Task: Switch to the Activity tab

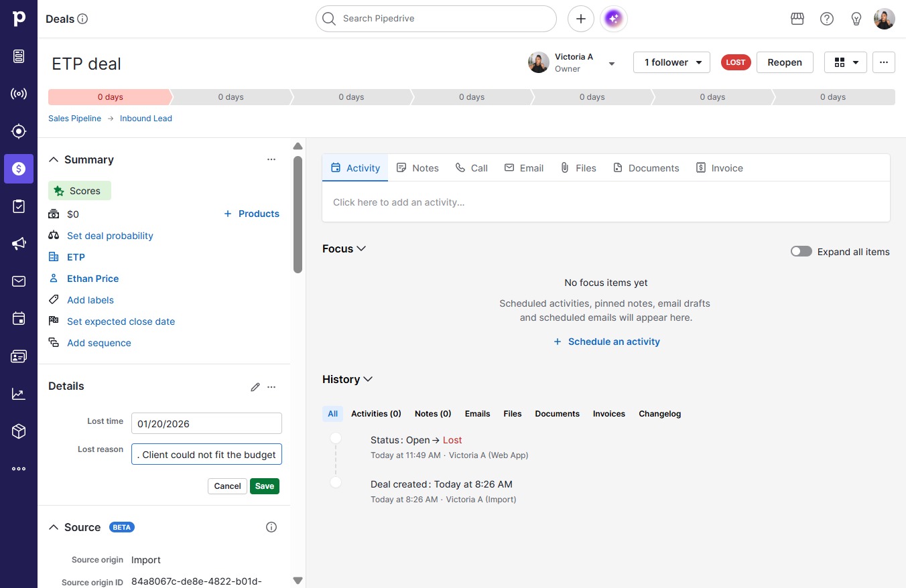Action: pos(355,168)
